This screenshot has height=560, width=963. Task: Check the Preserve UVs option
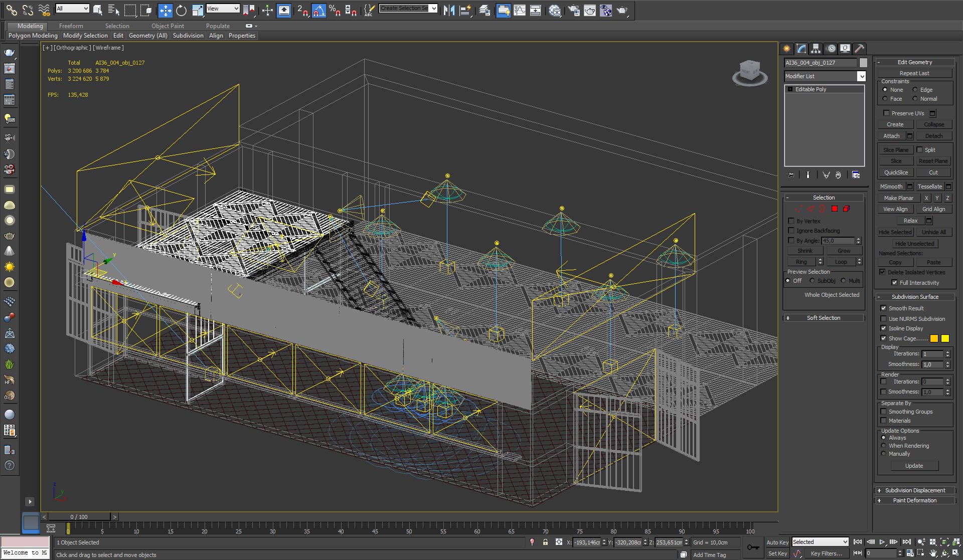tap(886, 113)
